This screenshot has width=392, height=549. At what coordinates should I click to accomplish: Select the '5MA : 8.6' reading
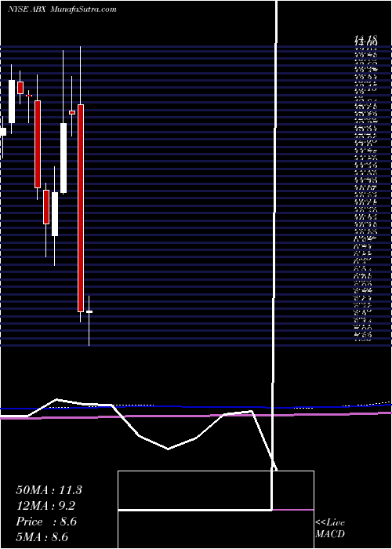[x=42, y=537]
